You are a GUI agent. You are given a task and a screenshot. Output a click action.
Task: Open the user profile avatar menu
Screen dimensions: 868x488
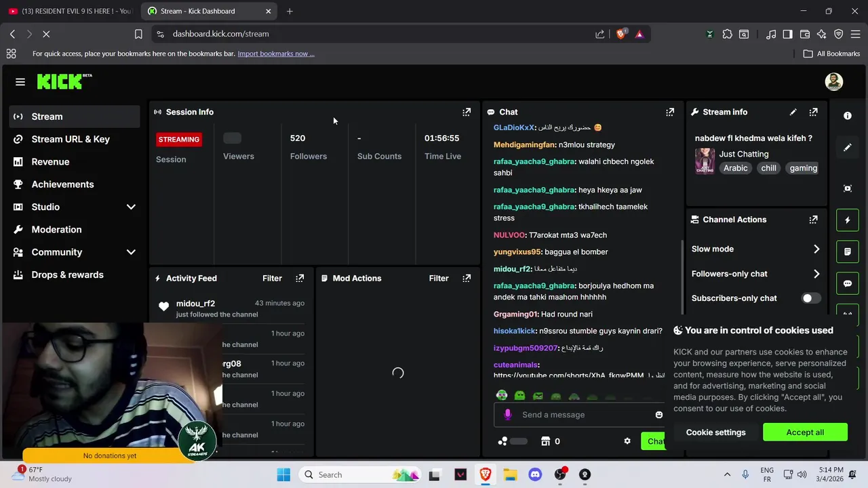pyautogui.click(x=834, y=82)
